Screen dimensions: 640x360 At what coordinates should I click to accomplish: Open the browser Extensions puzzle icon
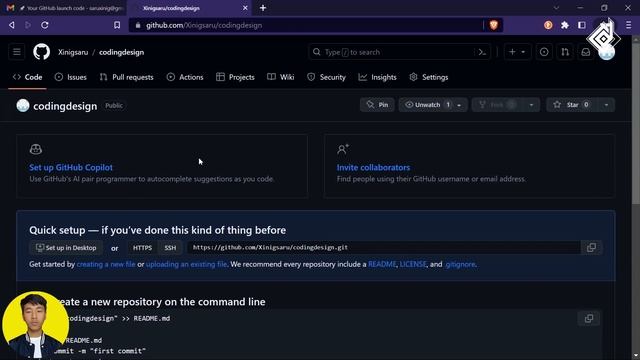click(x=565, y=25)
